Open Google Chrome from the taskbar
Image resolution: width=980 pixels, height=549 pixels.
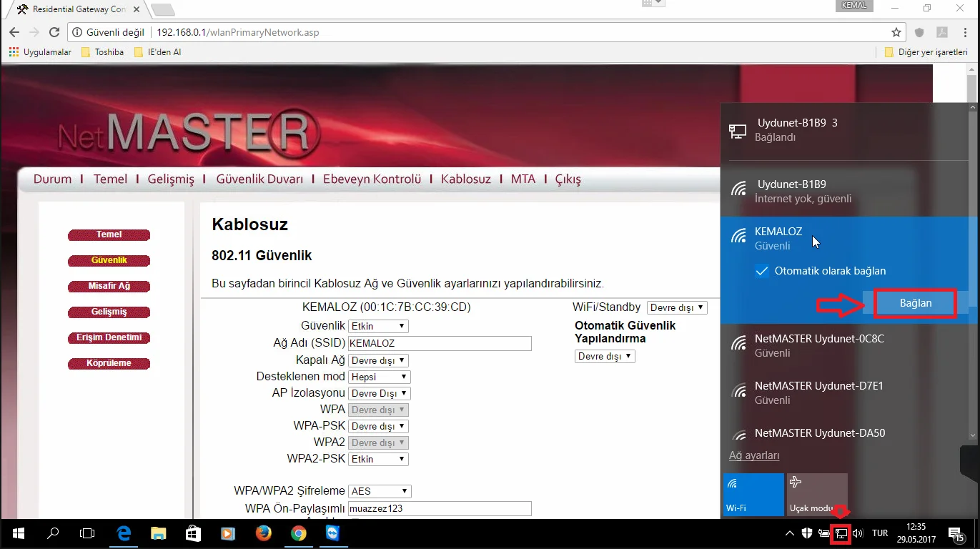(x=298, y=533)
